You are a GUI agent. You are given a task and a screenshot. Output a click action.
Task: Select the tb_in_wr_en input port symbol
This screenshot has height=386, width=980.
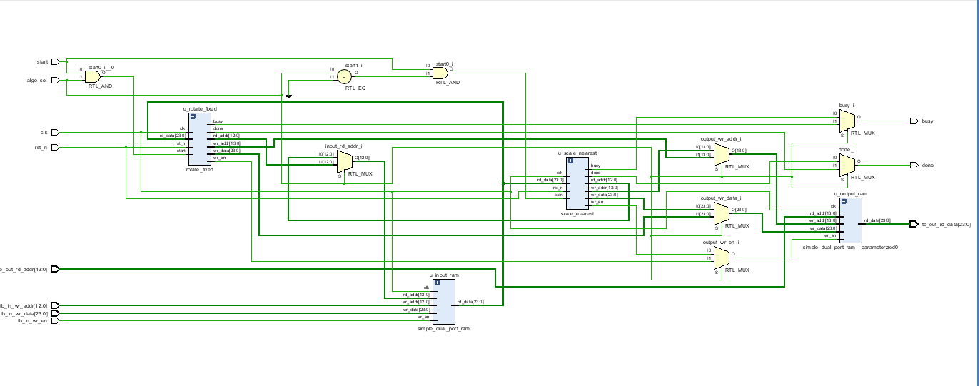click(x=56, y=321)
